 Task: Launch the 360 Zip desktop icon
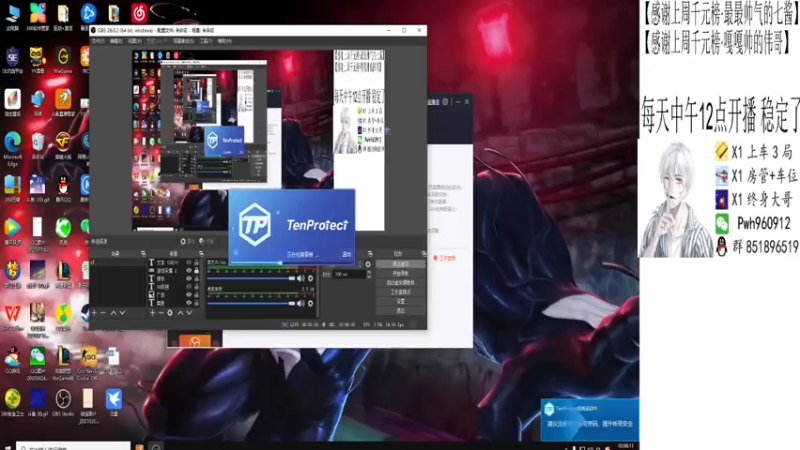(12, 188)
